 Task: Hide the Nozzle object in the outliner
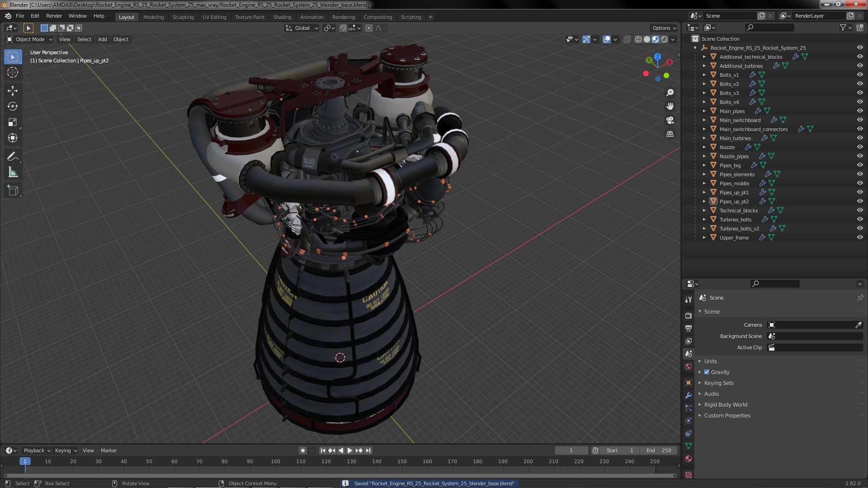[859, 147]
